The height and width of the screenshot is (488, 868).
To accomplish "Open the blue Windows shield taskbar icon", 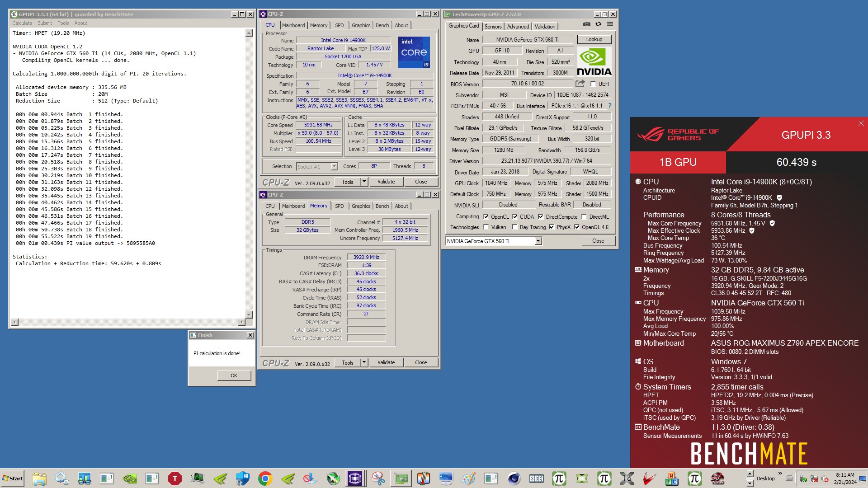I will [243, 479].
